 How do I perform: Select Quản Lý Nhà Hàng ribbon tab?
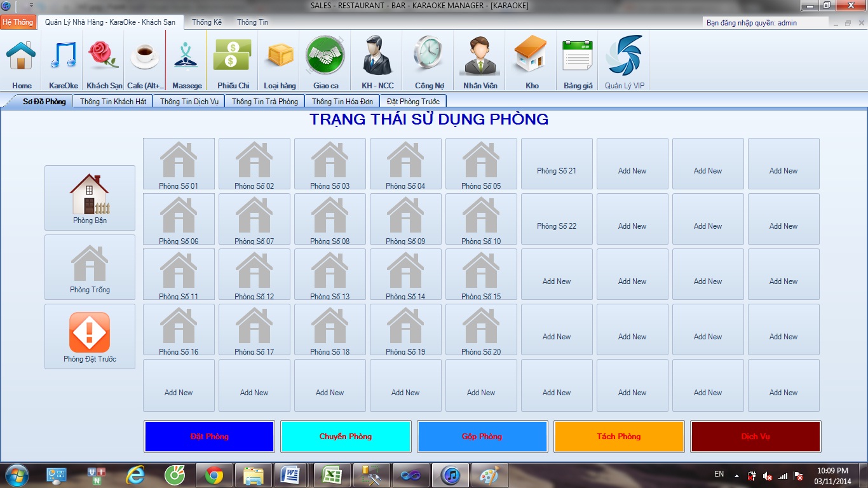111,22
